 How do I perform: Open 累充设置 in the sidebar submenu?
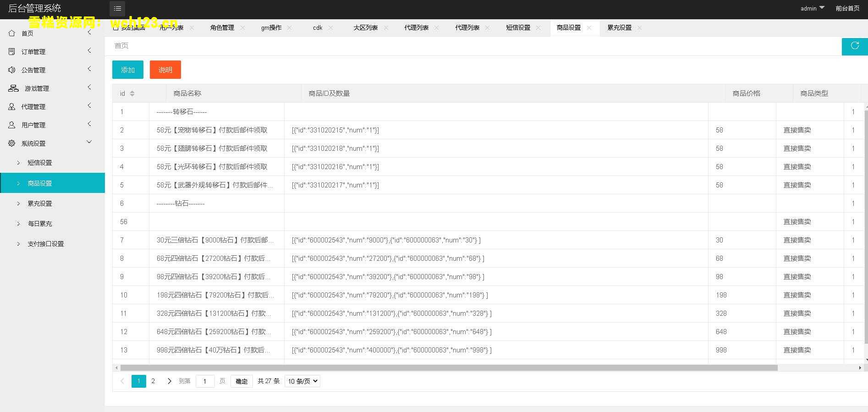(40, 203)
